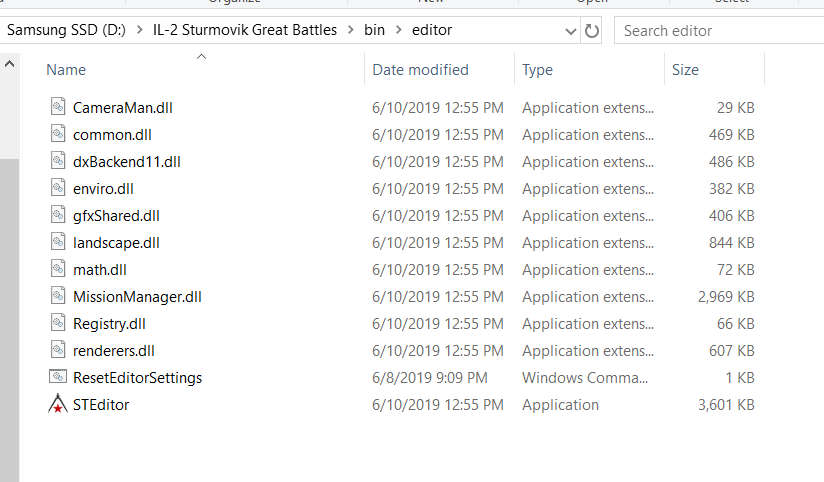Select the Registry.dll file icon
Viewport: 824px width, 482px height.
[58, 323]
